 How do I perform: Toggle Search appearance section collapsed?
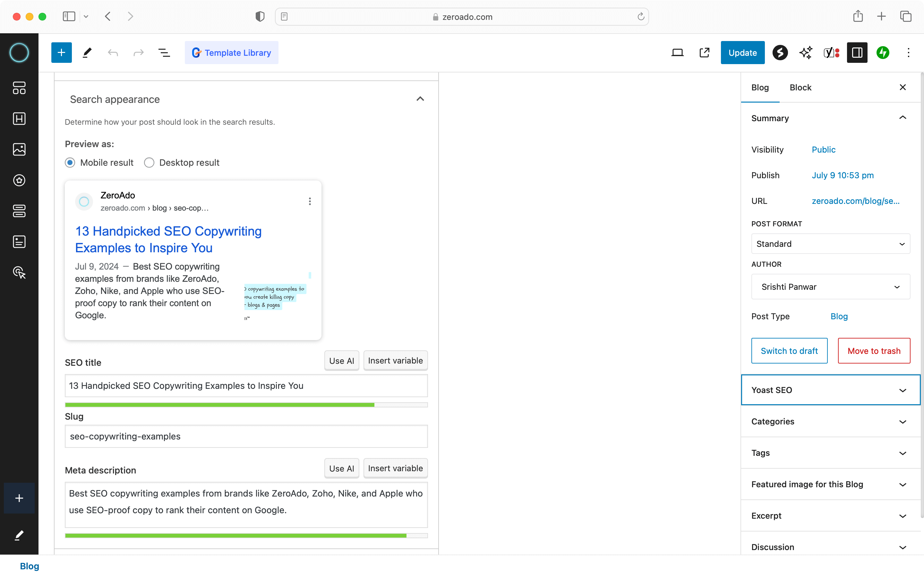tap(420, 99)
